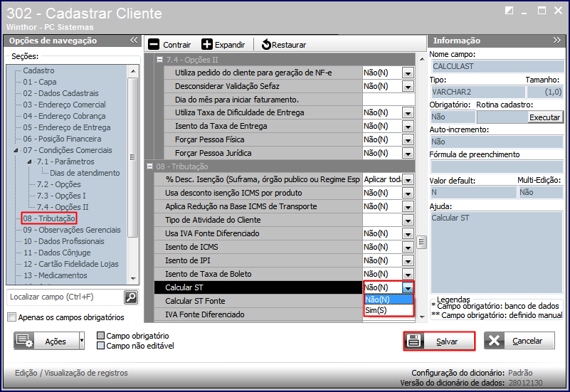Open the Ações button dropdown arrow
This screenshot has width=570, height=392.
82,341
